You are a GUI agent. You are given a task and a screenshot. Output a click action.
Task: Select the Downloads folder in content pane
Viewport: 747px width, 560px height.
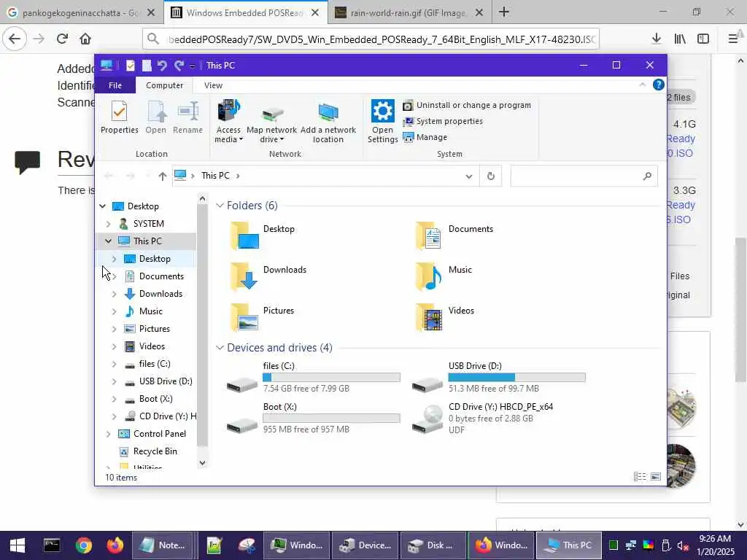pos(268,276)
